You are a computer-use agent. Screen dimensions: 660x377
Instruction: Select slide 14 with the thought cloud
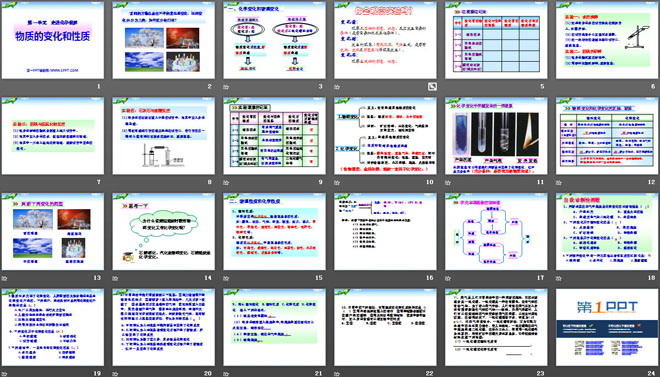click(164, 231)
